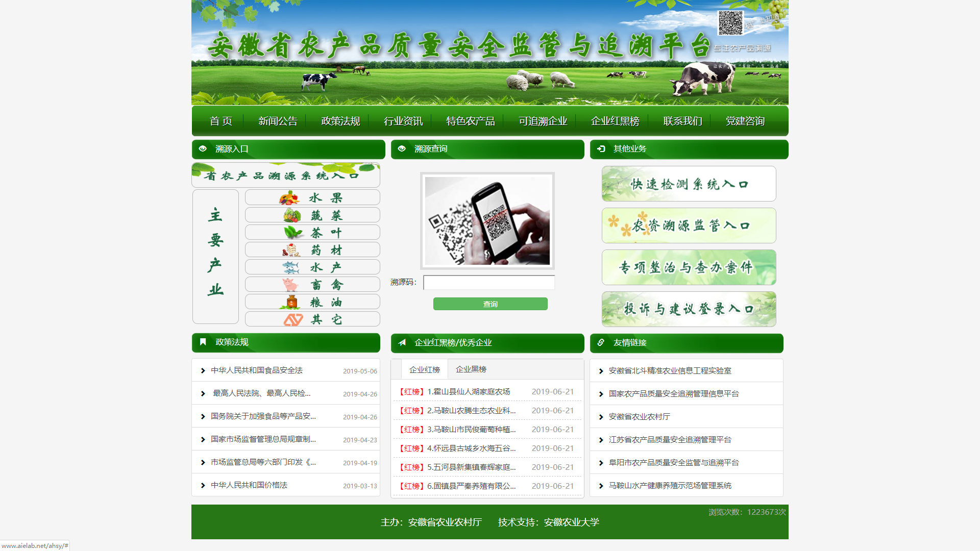Screen dimensions: 980x551
Task: Open red list entry 2.马鞍山农腾生态农业科...
Action: point(472,411)
